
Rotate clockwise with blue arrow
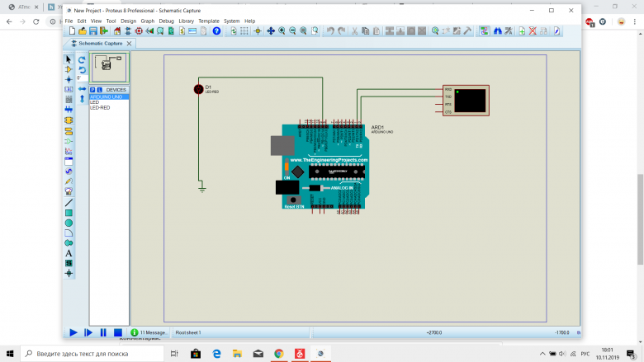point(82,60)
